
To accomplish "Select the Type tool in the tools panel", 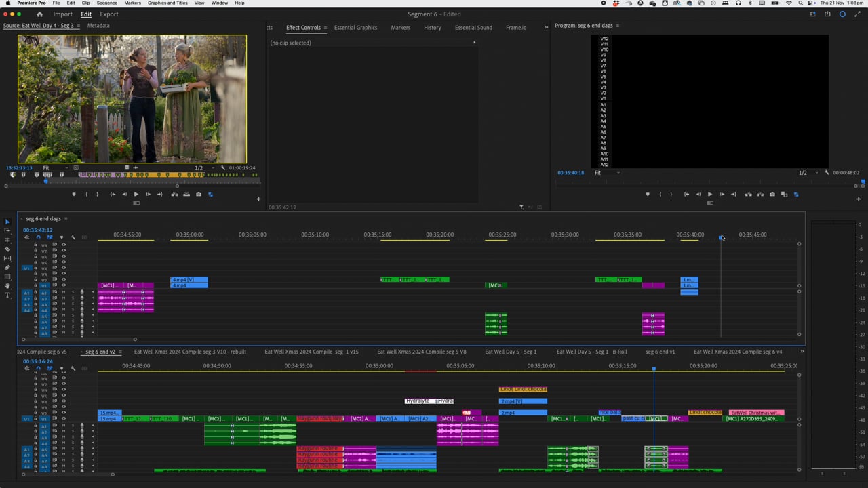I will click(7, 296).
